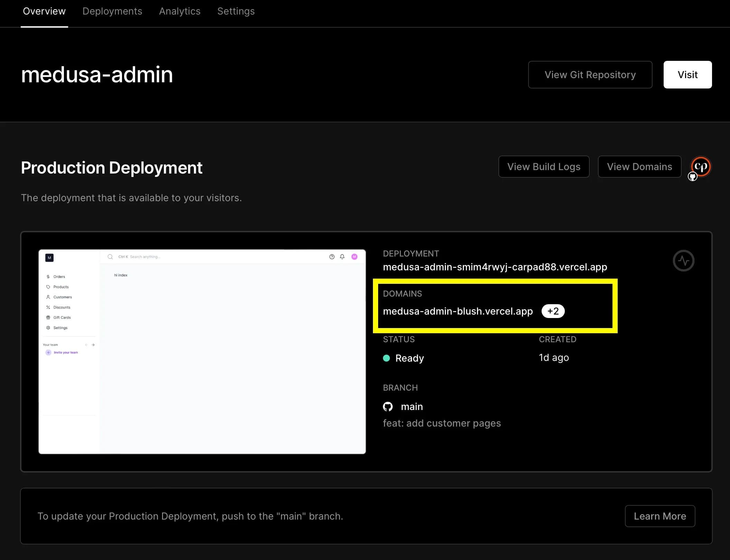Viewport: 730px width, 560px height.
Task: Open View Build Logs
Action: 544,167
